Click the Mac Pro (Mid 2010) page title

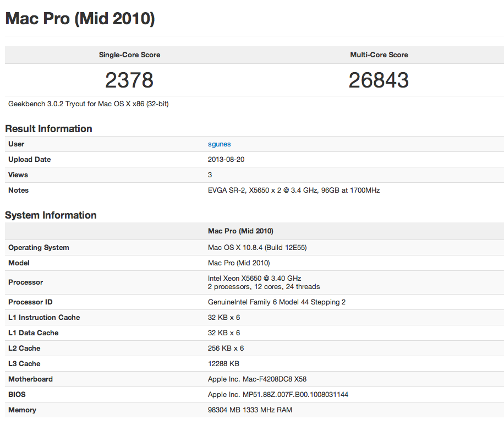[80, 18]
